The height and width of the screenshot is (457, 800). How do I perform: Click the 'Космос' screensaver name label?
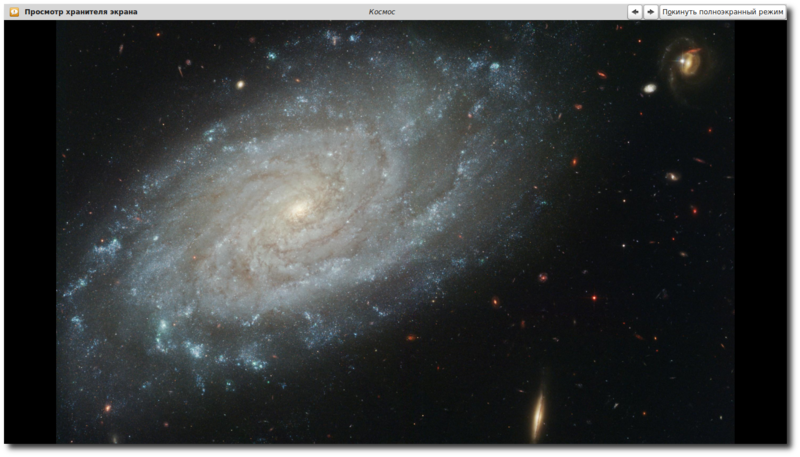pyautogui.click(x=382, y=12)
